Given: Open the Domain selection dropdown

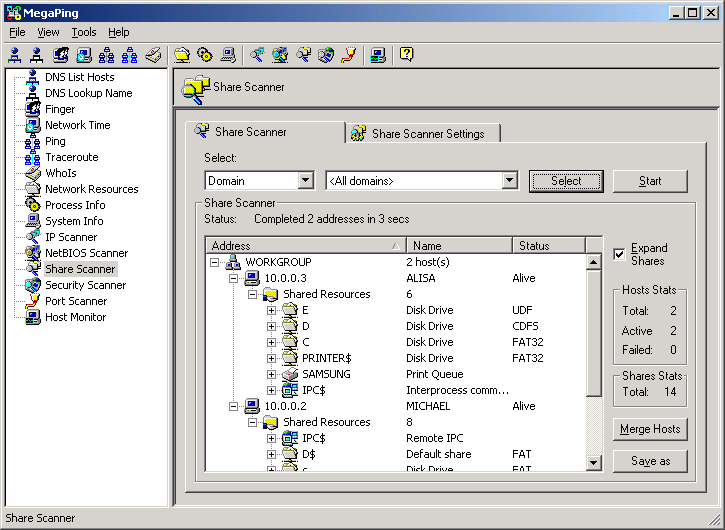Looking at the screenshot, I should point(306,180).
